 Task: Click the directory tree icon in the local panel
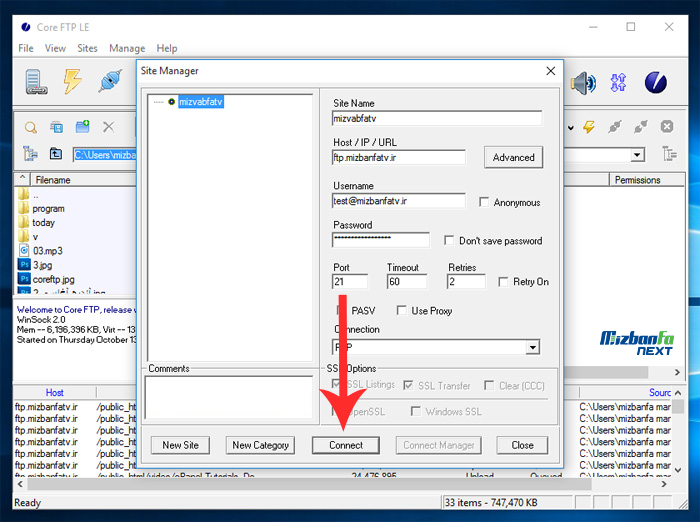(30, 154)
